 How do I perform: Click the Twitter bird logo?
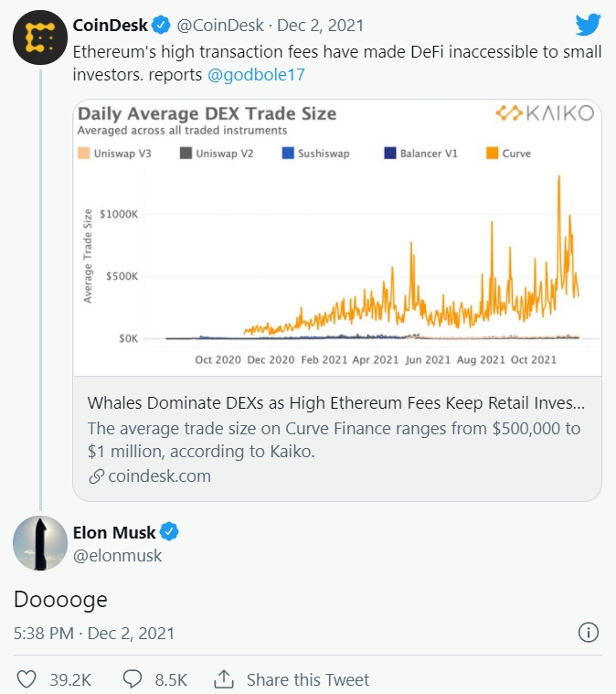pos(588,25)
